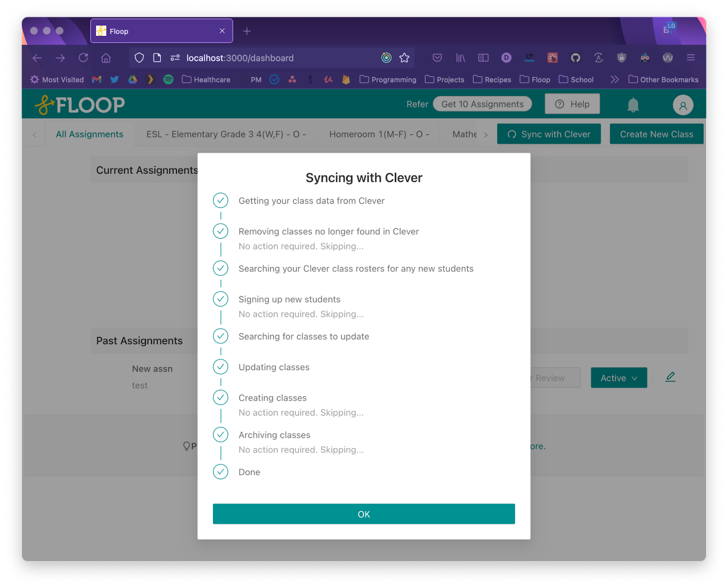Open the Healthcare bookmarks folder
This screenshot has width=728, height=588.
[206, 80]
